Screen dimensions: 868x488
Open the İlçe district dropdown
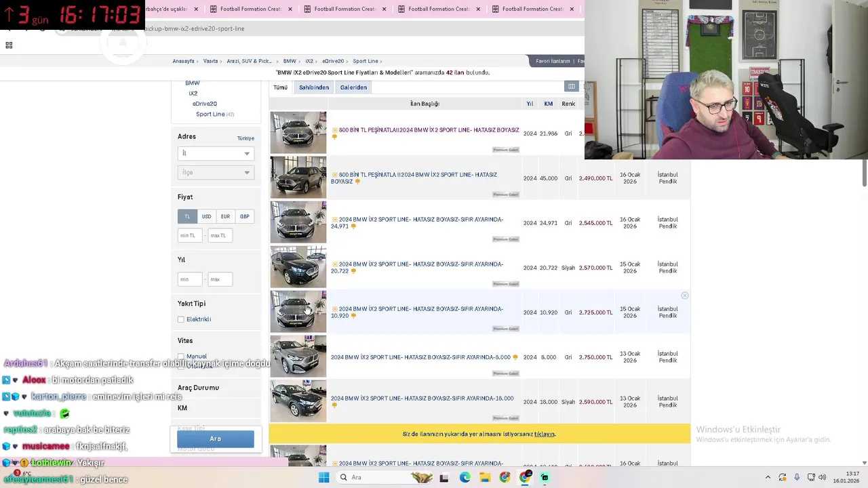pos(216,172)
